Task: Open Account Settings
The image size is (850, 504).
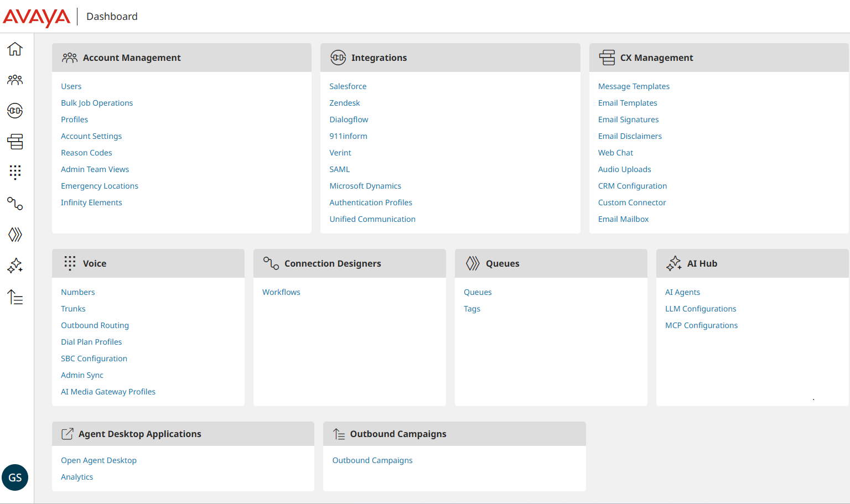Action: 91,136
